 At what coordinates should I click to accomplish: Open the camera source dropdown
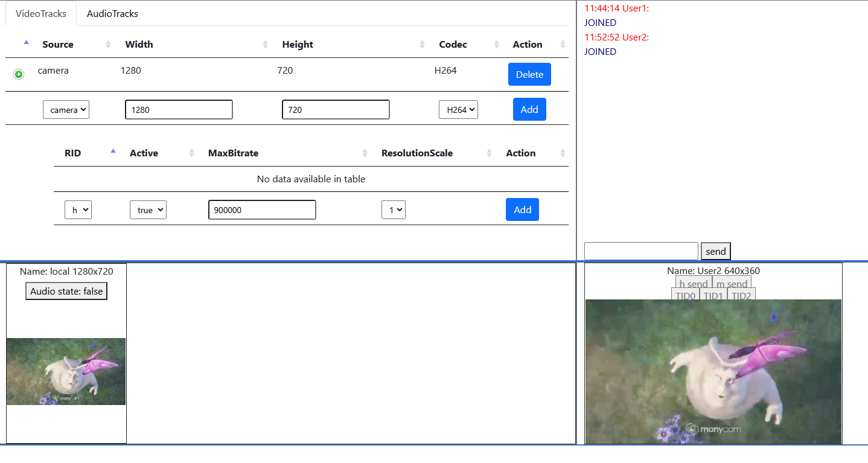pos(66,110)
